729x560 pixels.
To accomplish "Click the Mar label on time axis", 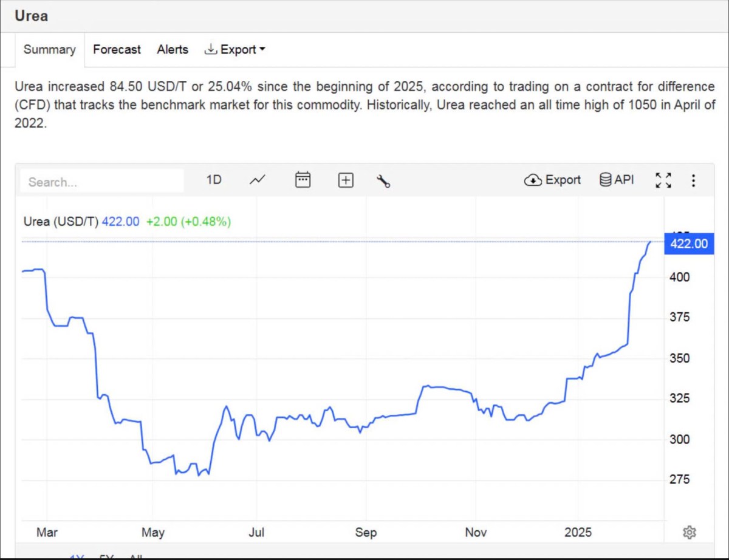I will pyautogui.click(x=47, y=533).
